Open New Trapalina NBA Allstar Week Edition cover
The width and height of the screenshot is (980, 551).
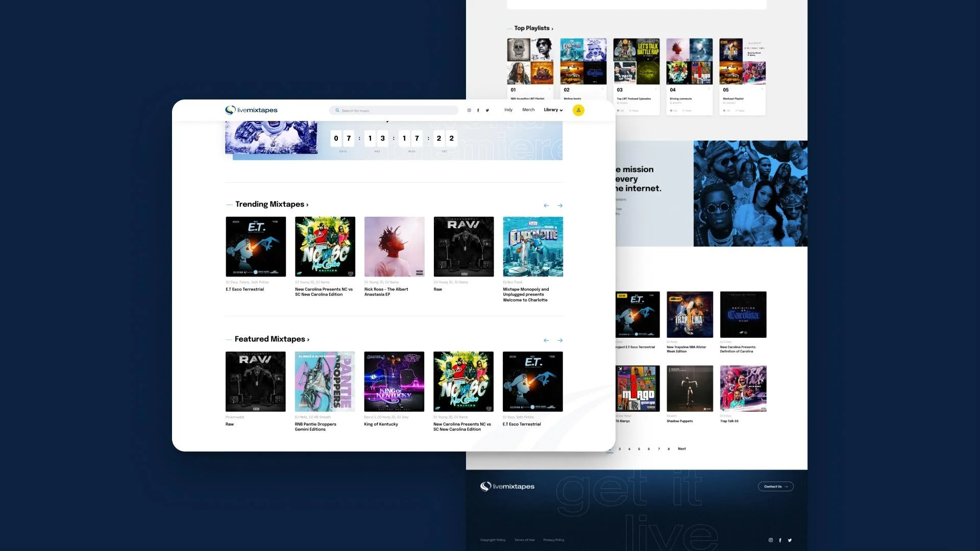click(690, 314)
